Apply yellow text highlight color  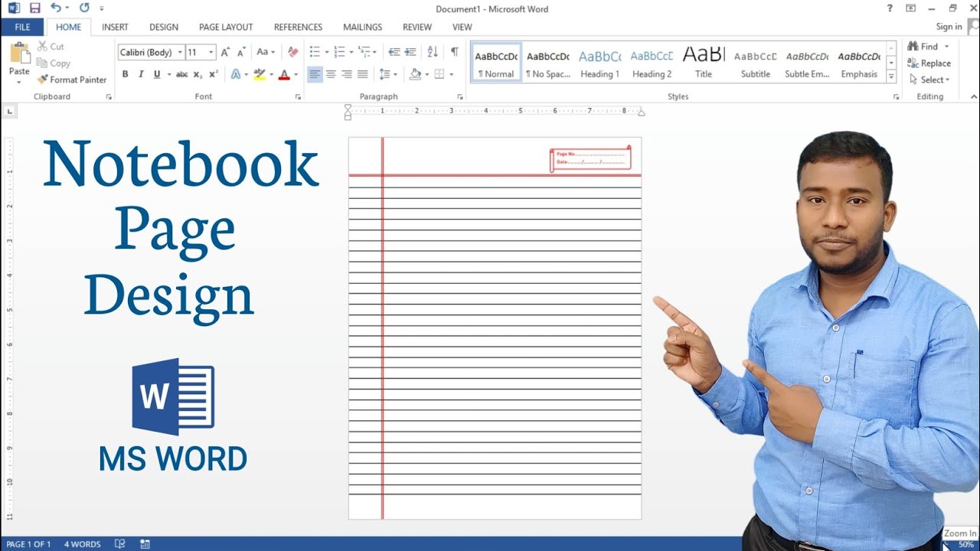pos(259,74)
